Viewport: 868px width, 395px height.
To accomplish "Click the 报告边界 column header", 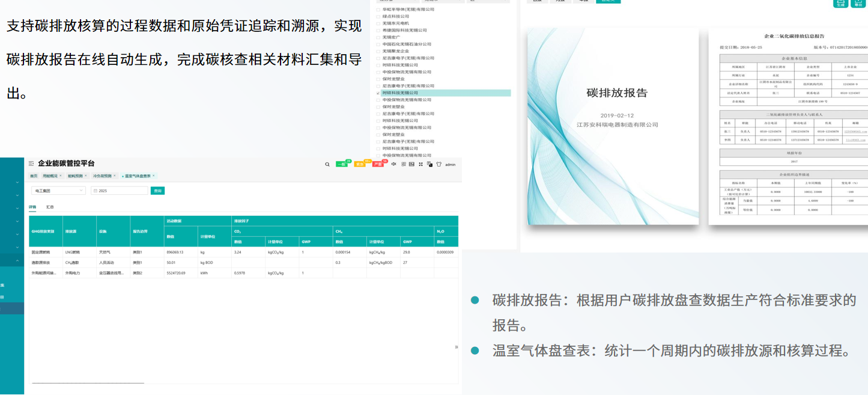I will (x=147, y=231).
